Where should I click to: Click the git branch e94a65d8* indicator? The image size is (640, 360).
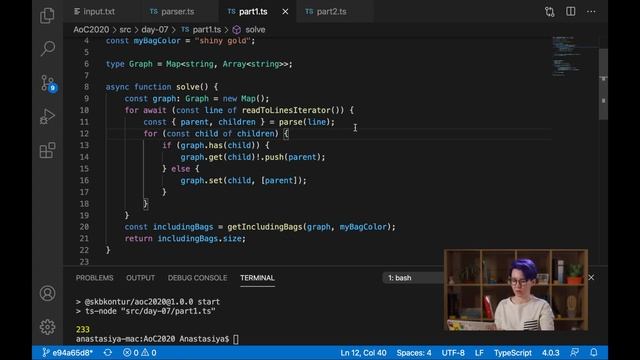tap(68, 353)
